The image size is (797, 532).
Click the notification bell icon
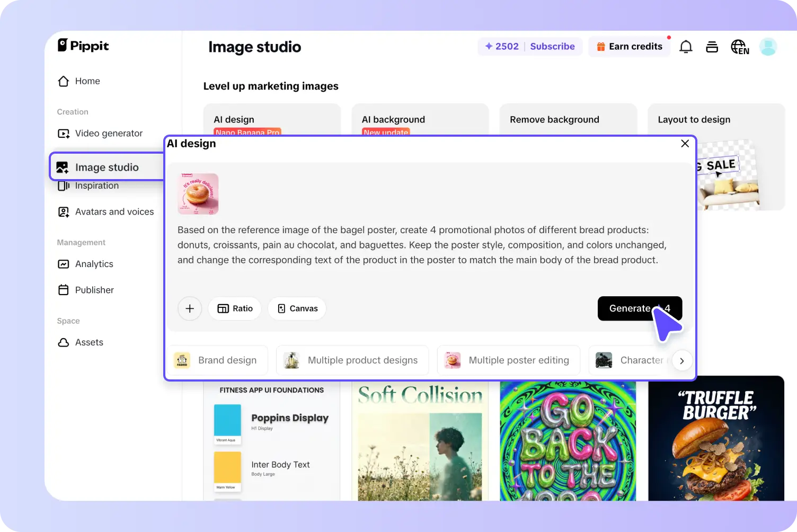tap(686, 46)
